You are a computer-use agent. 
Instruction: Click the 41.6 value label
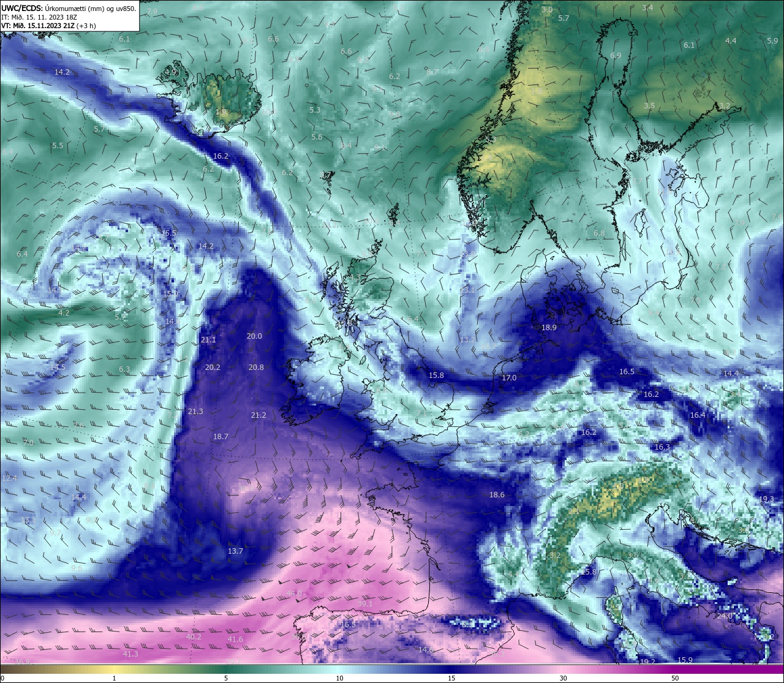coord(235,640)
